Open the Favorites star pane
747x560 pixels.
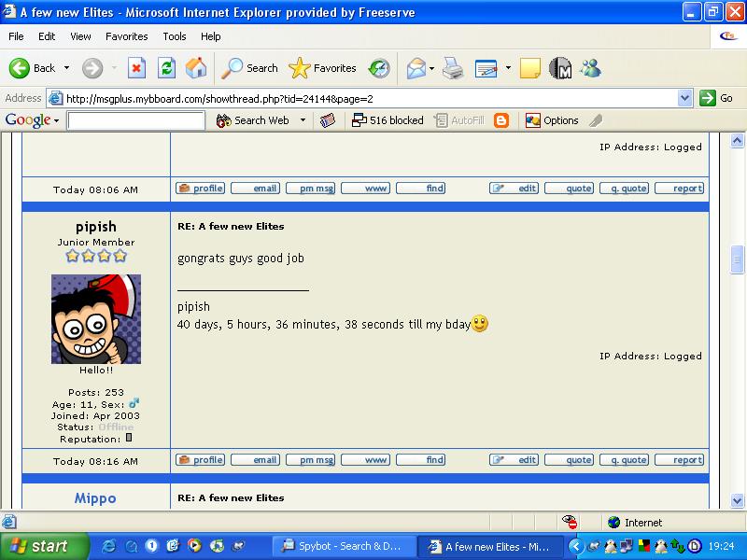(322, 68)
